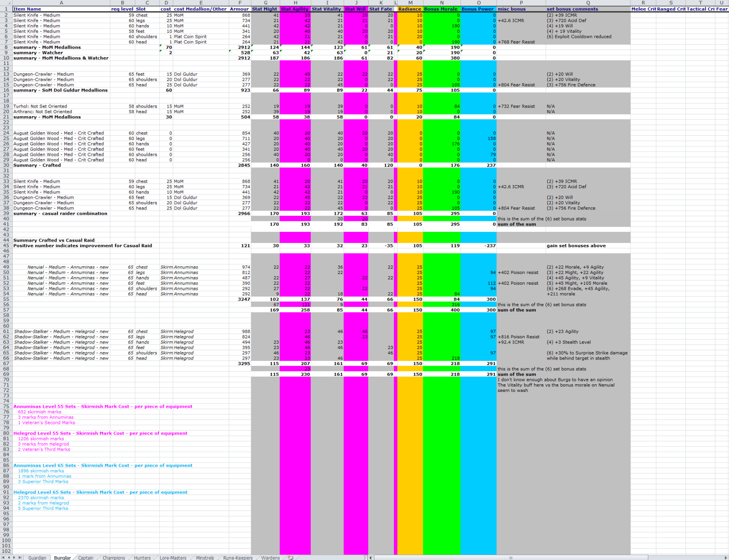Switch to the Minstrels sheet tab
Viewport: 729px width, 560px height.
coord(205,557)
